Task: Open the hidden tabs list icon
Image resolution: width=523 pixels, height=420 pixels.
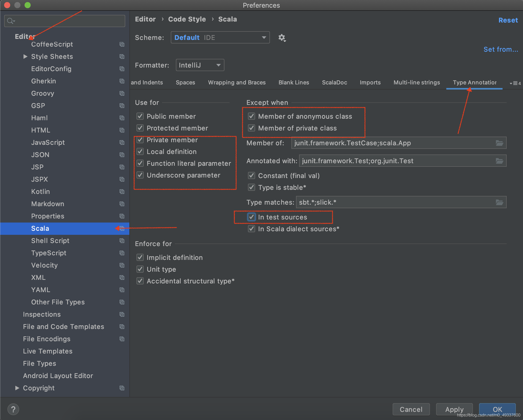Action: pos(515,83)
